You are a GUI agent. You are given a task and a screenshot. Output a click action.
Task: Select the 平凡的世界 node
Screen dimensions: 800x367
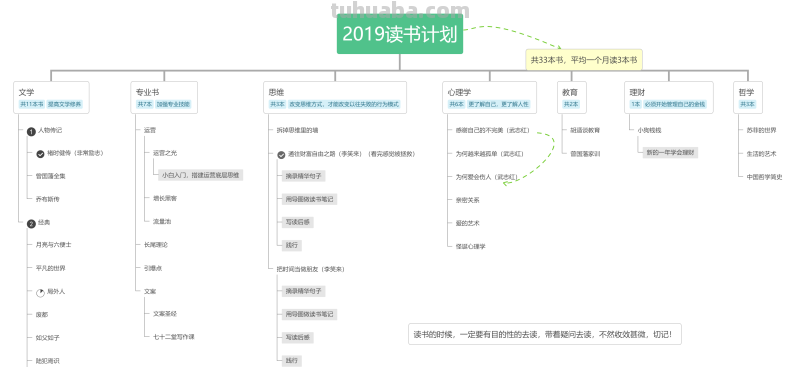[x=51, y=268]
